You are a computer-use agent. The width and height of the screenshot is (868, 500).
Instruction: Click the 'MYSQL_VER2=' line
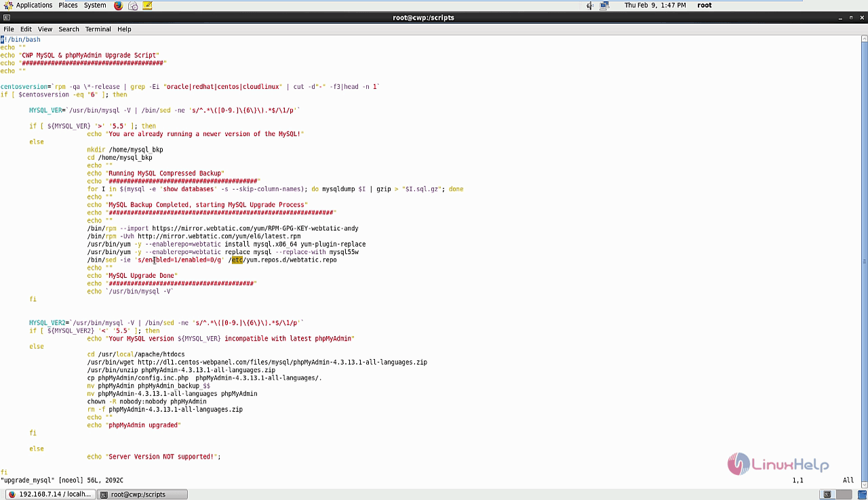pyautogui.click(x=166, y=323)
